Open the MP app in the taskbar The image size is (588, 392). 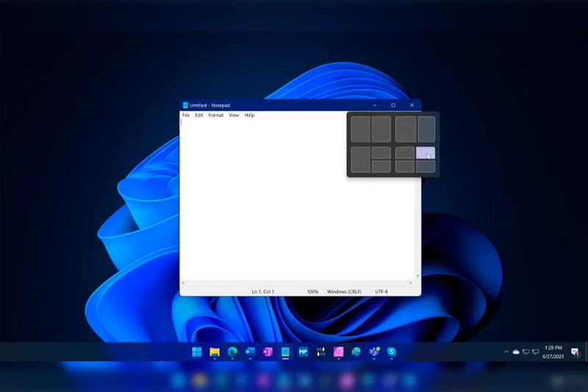pyautogui.click(x=303, y=352)
